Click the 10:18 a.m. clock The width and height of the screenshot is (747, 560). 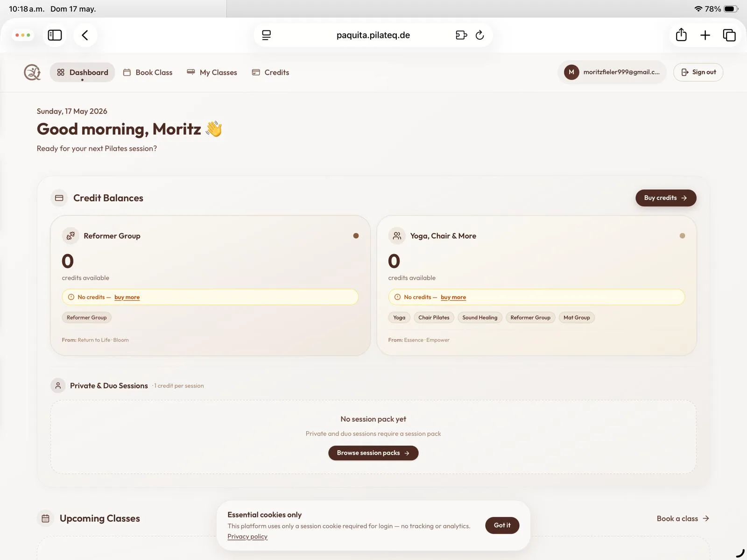click(x=26, y=9)
